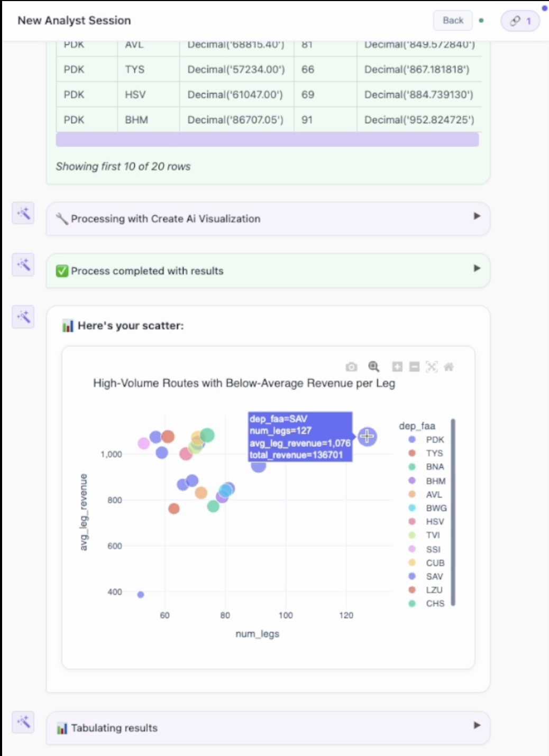Click the table horizontal purple scrollbar
Screen dimensions: 549x756
tap(268, 140)
